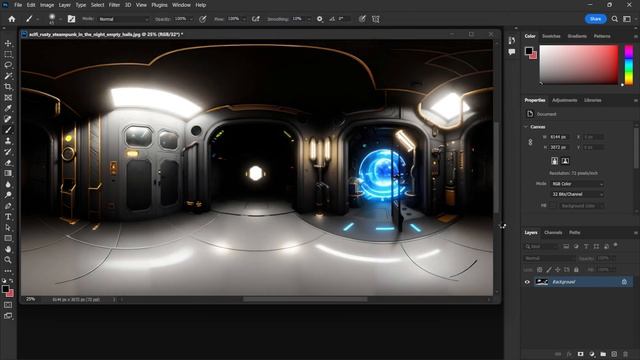Select the Pen tool

click(x=8, y=206)
